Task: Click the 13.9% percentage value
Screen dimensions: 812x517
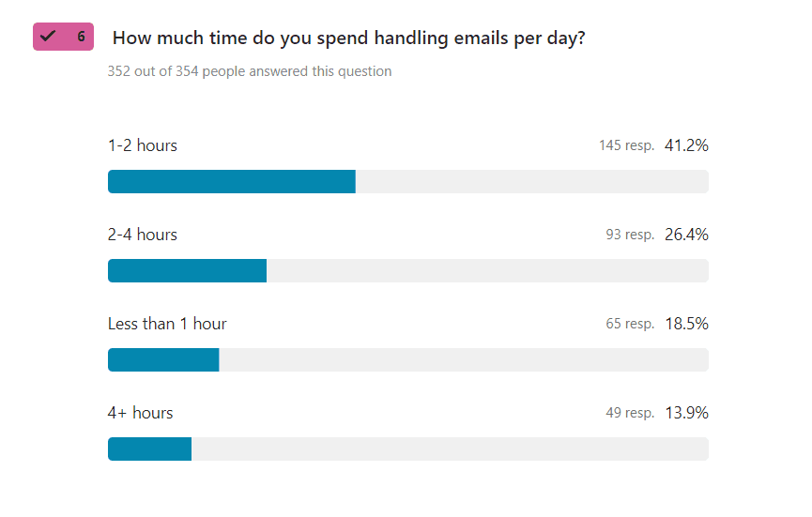Action: point(686,413)
